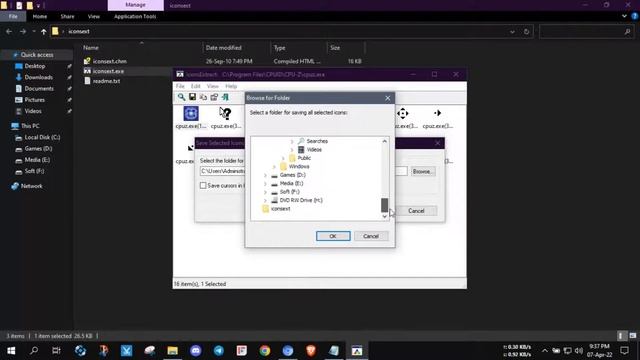Open the File tab in Explorer ribbon
The image size is (640, 360).
click(x=13, y=16)
